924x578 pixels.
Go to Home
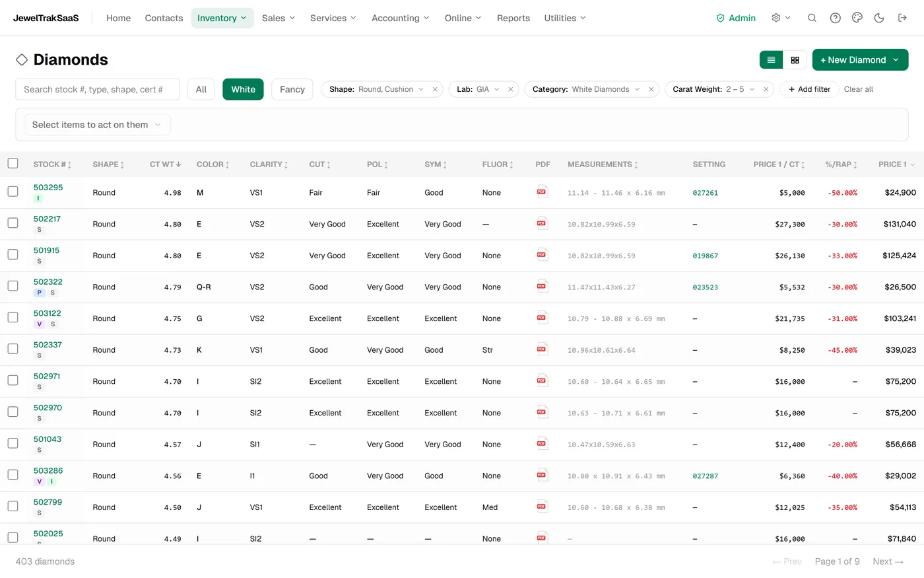point(119,18)
